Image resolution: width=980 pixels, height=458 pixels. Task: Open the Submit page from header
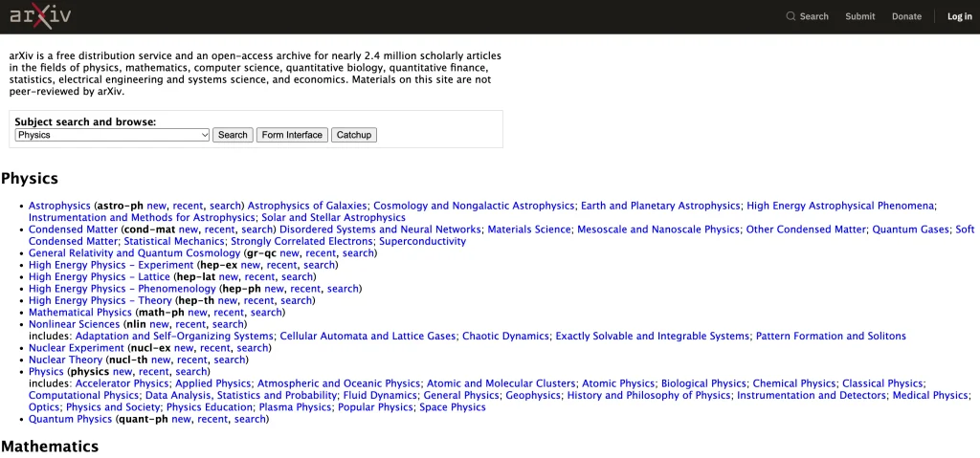click(x=860, y=16)
